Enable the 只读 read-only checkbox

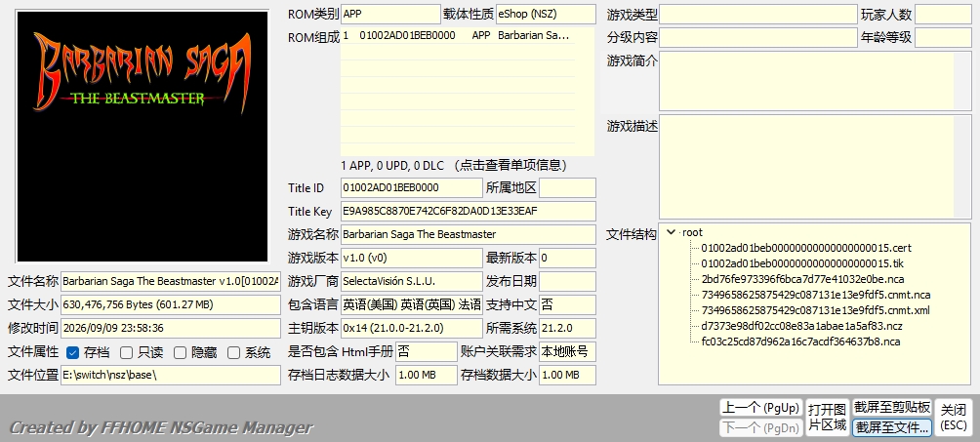pos(126,352)
